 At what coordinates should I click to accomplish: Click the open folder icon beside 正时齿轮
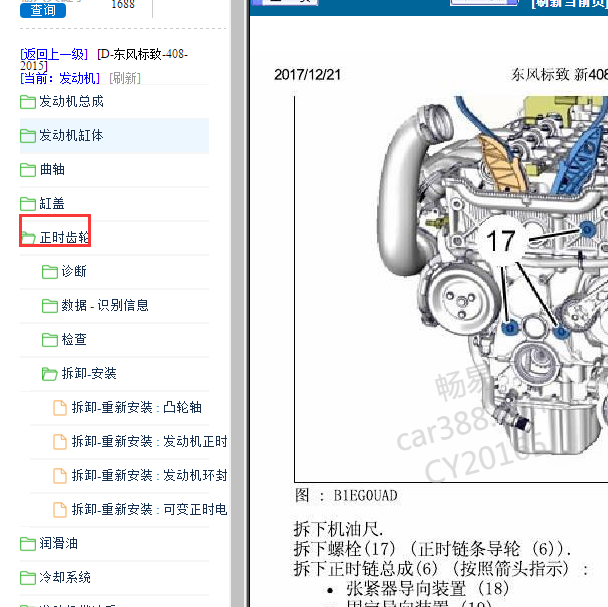click(x=28, y=238)
